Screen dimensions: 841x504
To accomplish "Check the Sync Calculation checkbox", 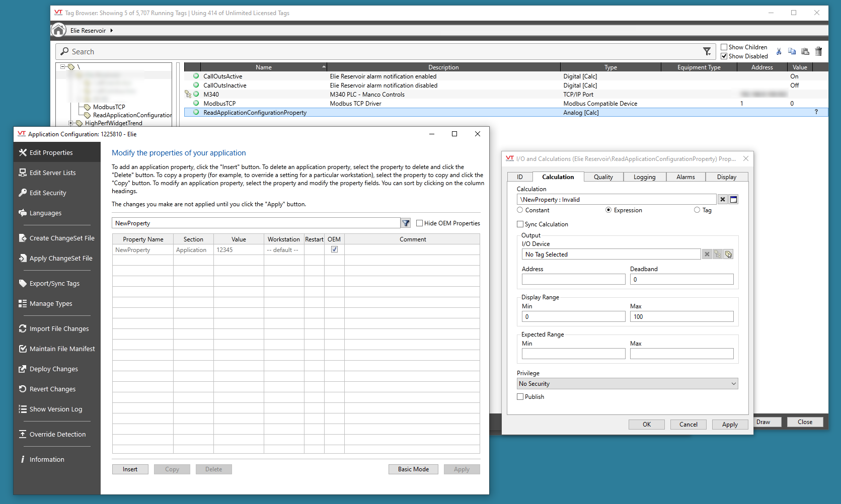I will pyautogui.click(x=520, y=224).
